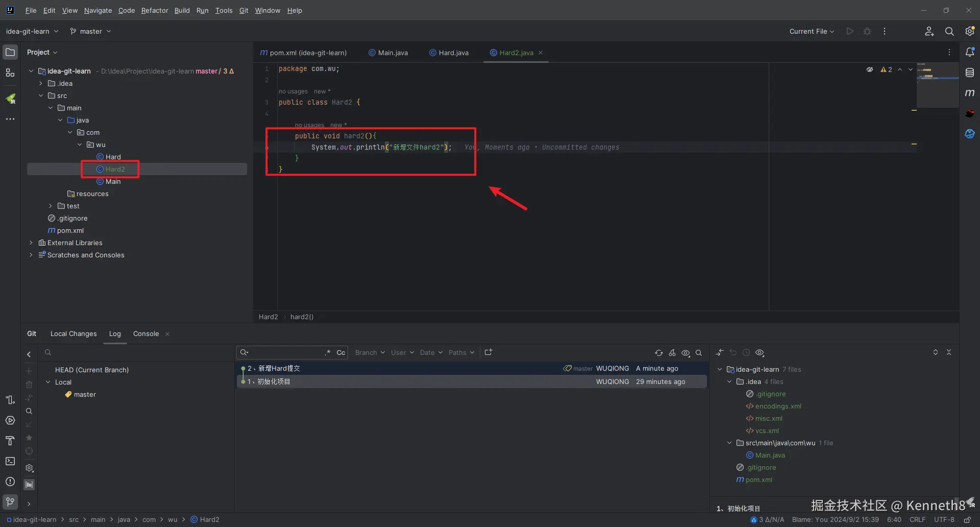980x527 pixels.
Task: Open the master branch dropdown
Action: (90, 31)
